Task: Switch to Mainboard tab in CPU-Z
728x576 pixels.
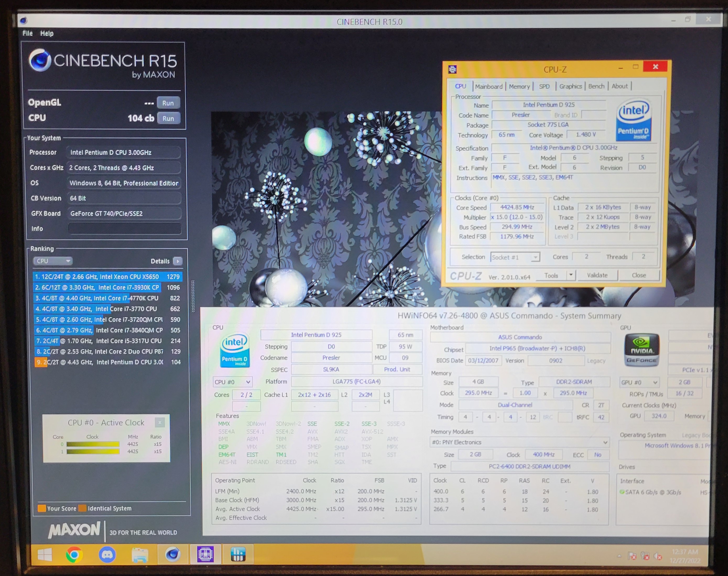Action: point(489,86)
